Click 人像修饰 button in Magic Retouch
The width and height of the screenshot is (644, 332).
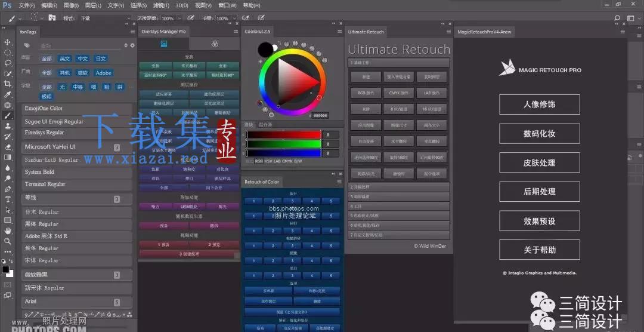(539, 104)
